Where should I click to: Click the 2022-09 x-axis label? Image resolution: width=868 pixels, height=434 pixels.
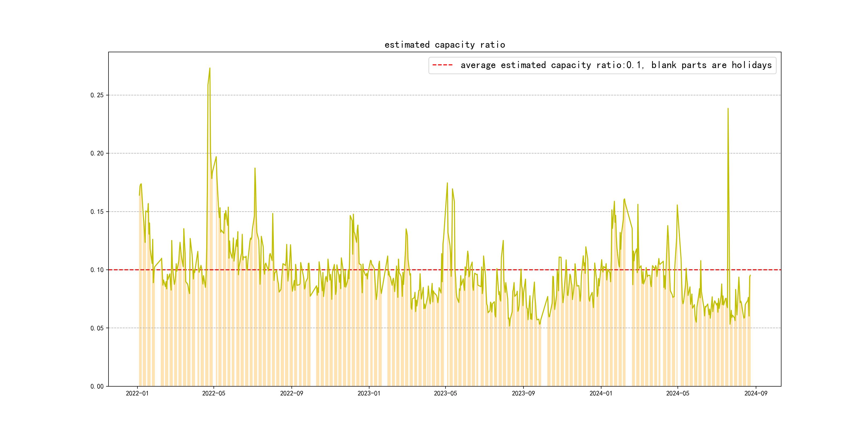291,394
